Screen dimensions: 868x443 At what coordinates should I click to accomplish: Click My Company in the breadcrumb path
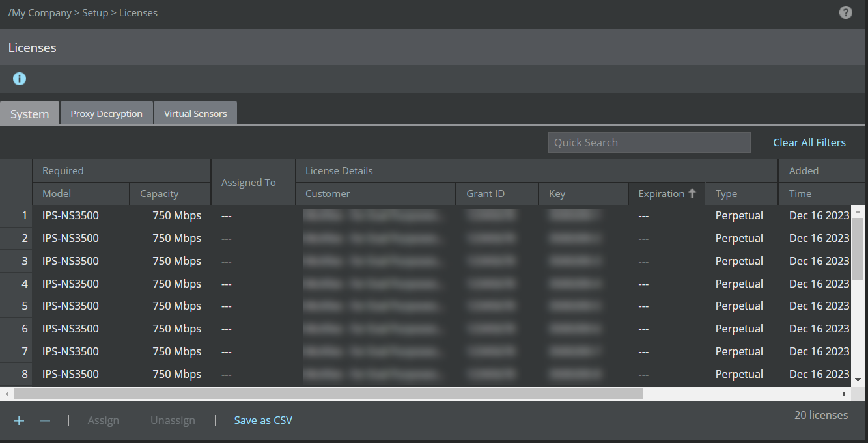click(42, 12)
